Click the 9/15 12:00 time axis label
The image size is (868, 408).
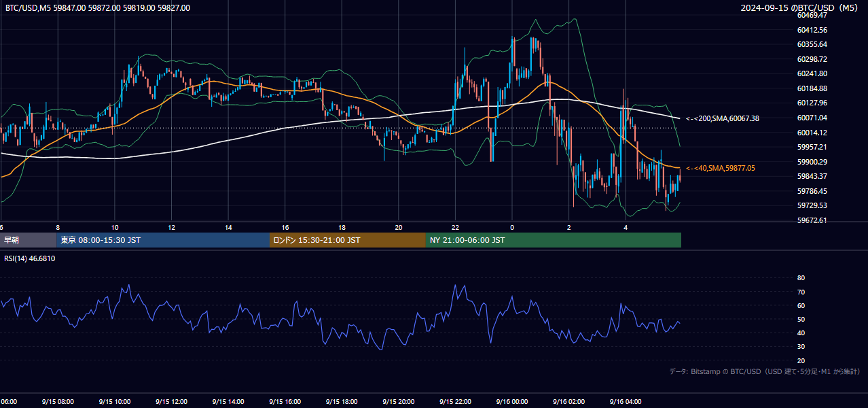(171, 402)
